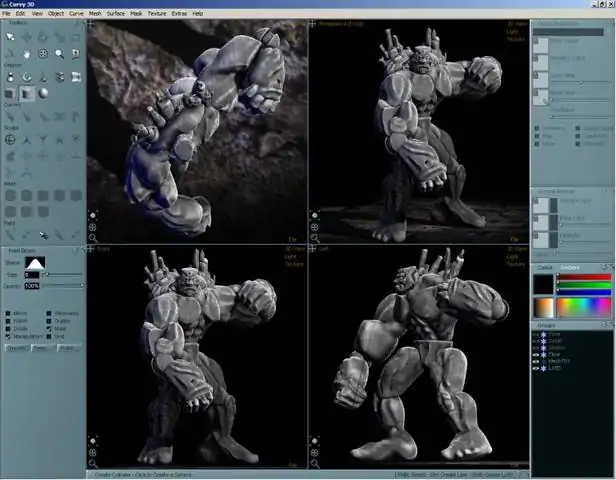
Task: Choose the red cube primitive icon
Action: coord(10,93)
